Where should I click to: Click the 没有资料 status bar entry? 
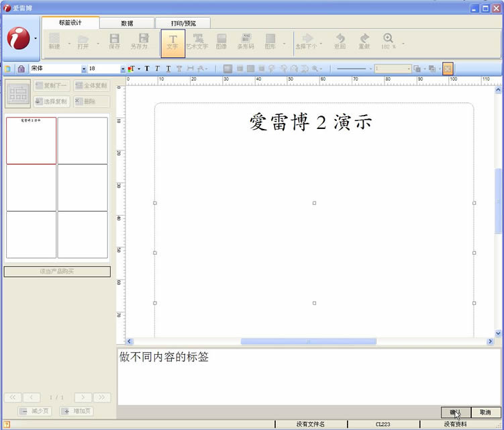pos(455,424)
